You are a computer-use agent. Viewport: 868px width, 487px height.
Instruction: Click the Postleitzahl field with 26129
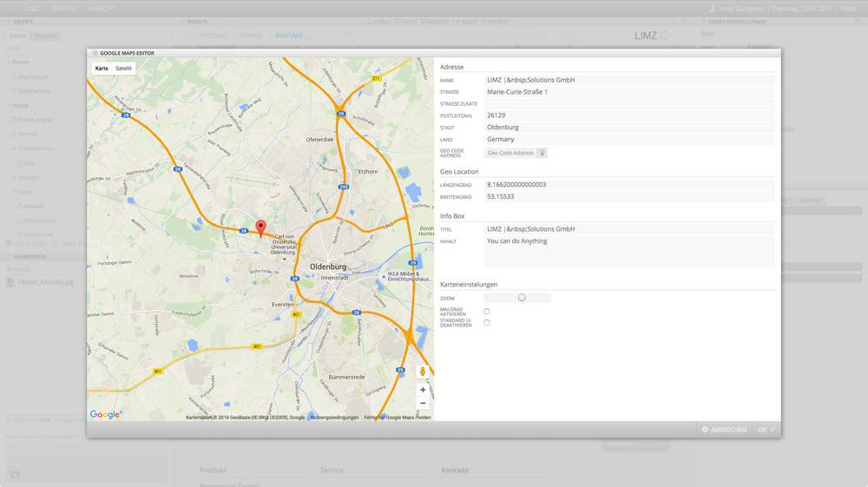click(x=629, y=115)
